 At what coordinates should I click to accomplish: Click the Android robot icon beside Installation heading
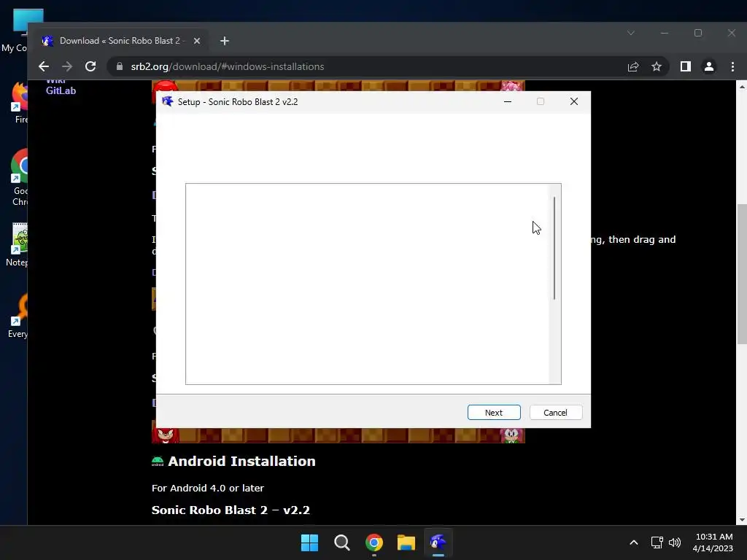[x=158, y=461]
